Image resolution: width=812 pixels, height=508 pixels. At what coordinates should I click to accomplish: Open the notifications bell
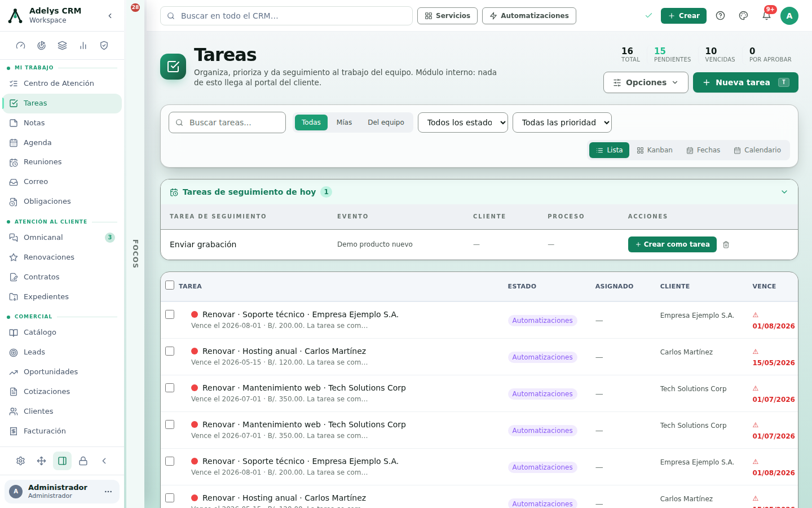(766, 16)
